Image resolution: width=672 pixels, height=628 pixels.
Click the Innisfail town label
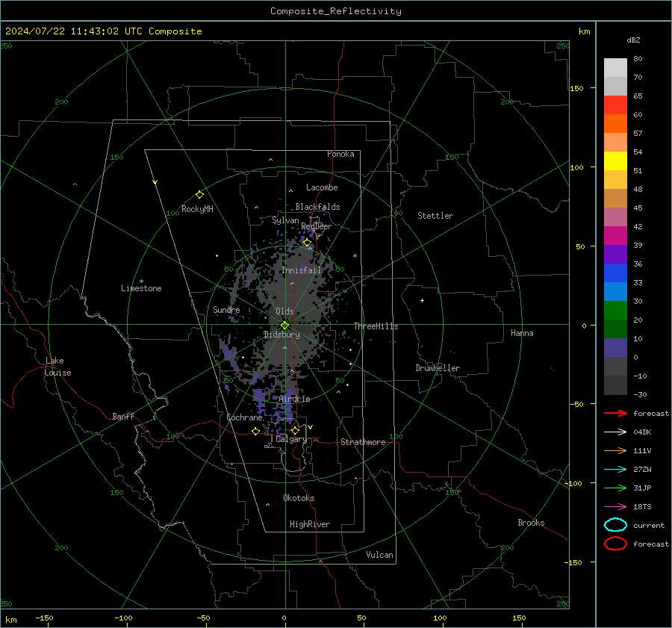301,270
